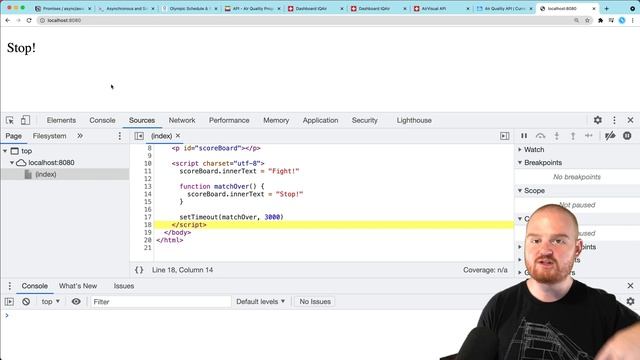Toggle the device toolbar icon
This screenshot has height=360, width=640.
(x=25, y=120)
